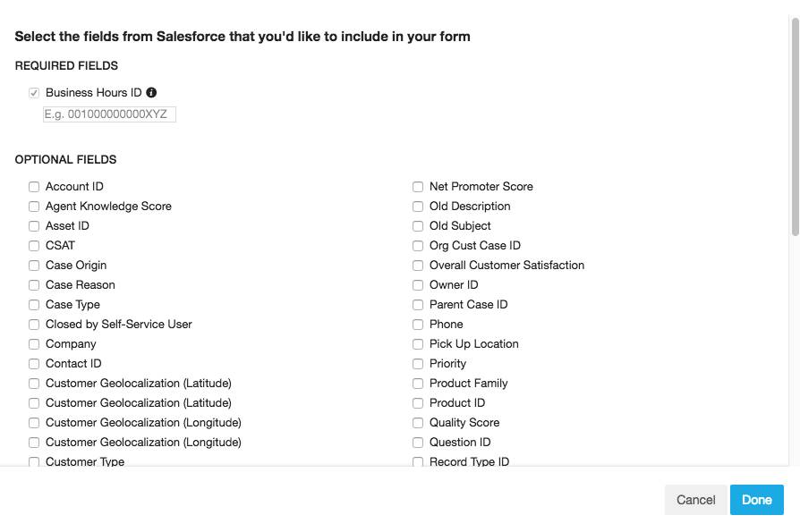The width and height of the screenshot is (800, 532).
Task: Click the vertical scrollbar thumb
Action: (795, 127)
